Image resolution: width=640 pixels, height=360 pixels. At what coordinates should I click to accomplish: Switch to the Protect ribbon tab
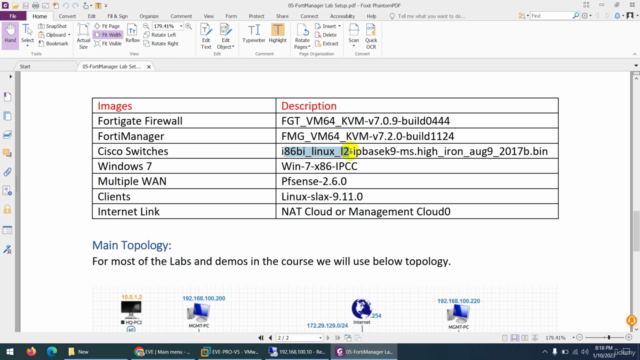256,16
